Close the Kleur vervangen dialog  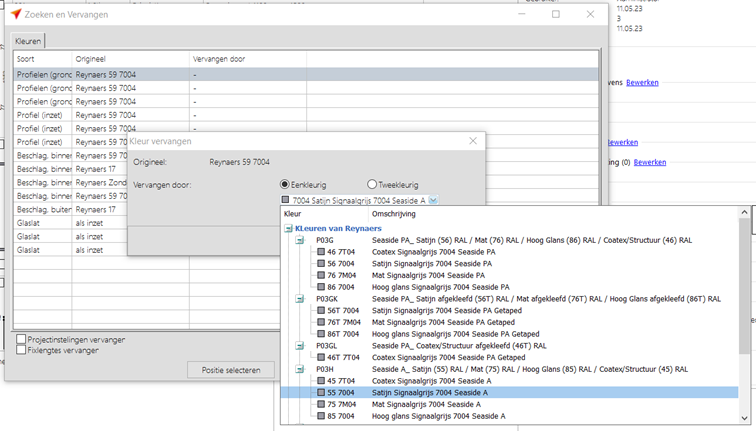pos(473,141)
